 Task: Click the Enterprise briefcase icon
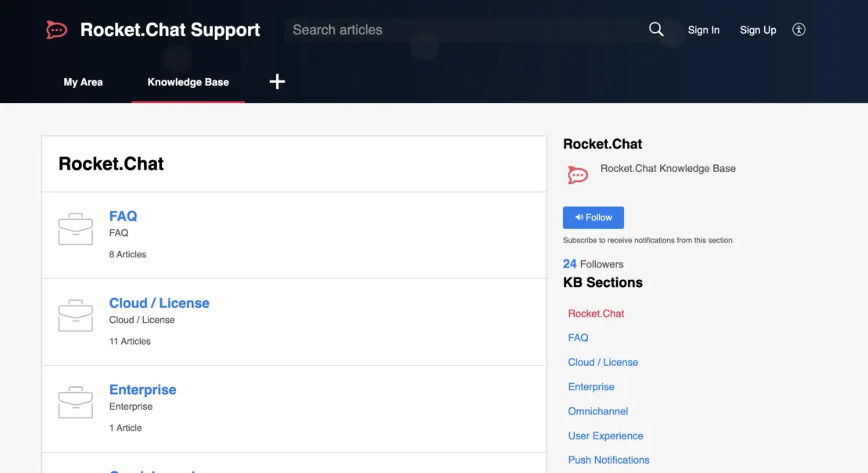pos(75,401)
